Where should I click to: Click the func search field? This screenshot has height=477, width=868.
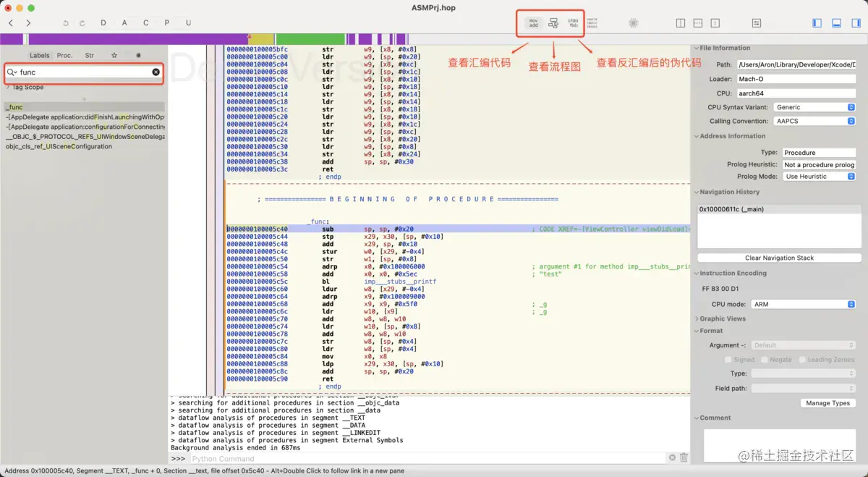pos(83,72)
